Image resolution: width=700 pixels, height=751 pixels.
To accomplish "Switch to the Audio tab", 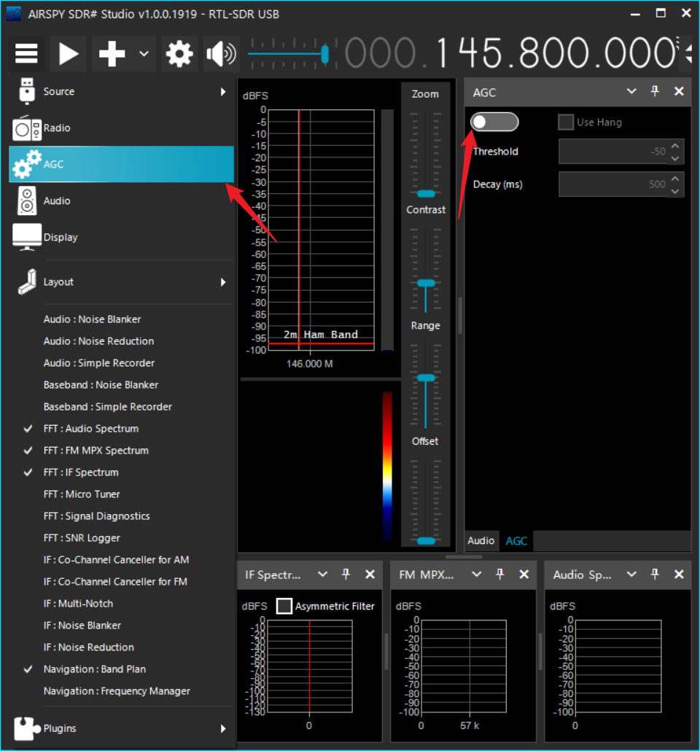I will coord(481,541).
